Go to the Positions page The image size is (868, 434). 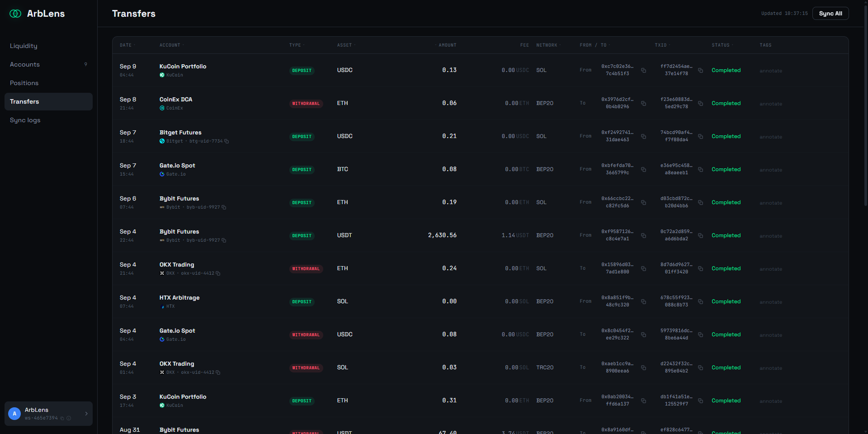(x=48, y=83)
